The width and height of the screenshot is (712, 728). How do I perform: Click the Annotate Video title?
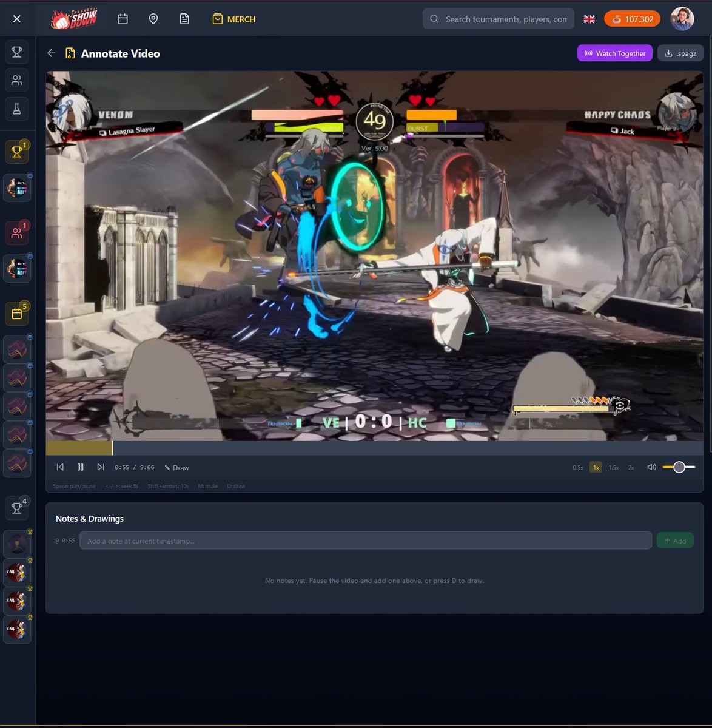pos(120,53)
